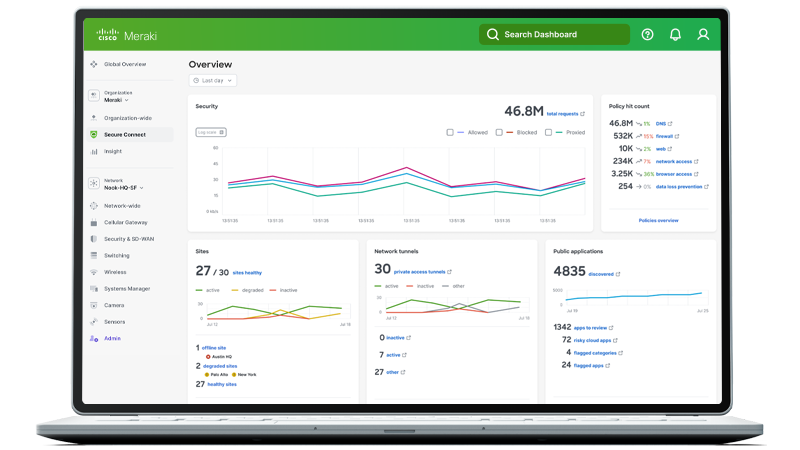
Task: Open the flagged apps link
Action: pyautogui.click(x=588, y=365)
